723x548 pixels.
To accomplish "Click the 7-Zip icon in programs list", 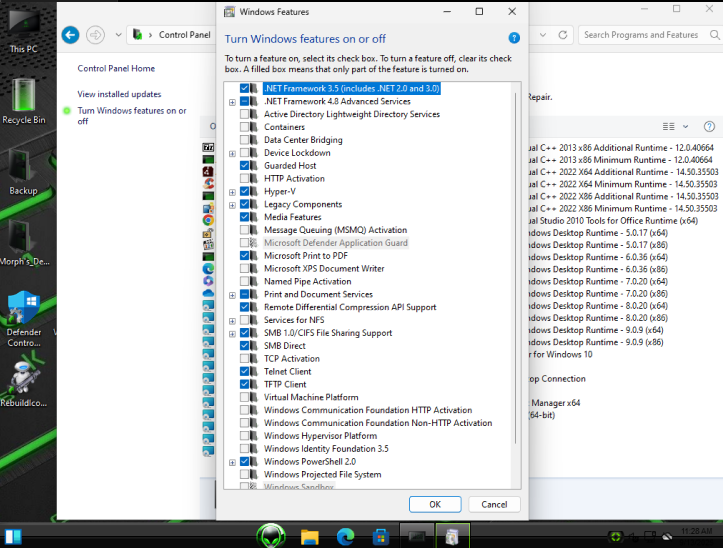I will (208, 148).
